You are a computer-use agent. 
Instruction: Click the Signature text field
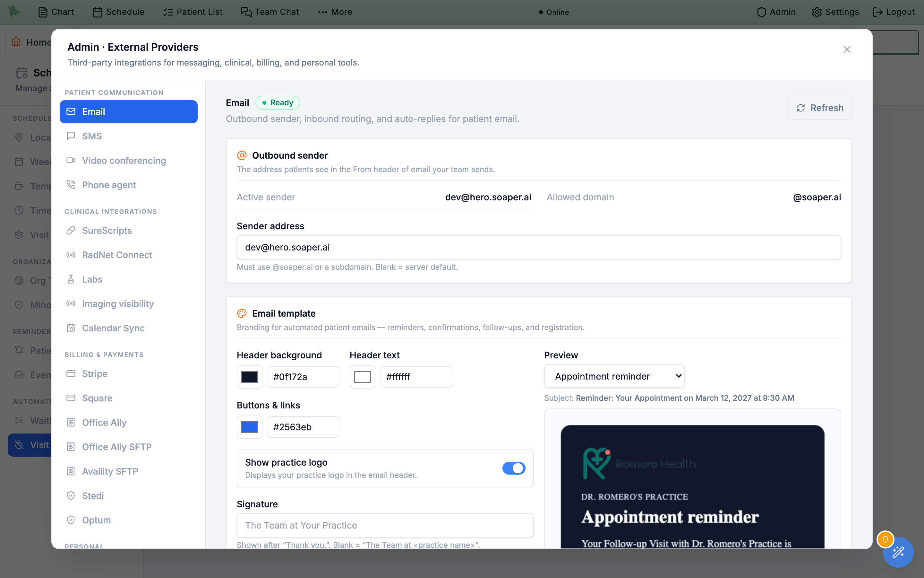[x=385, y=525]
